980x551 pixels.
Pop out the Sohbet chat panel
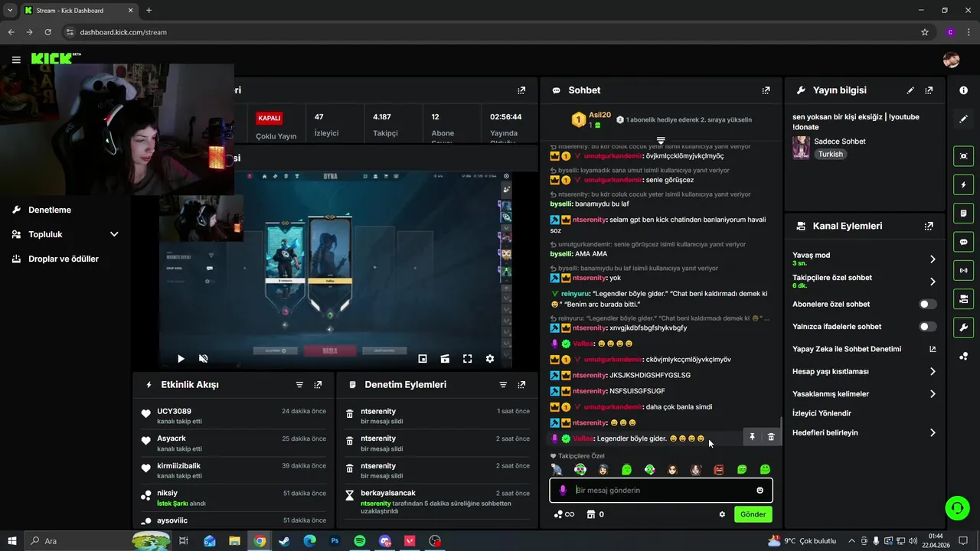coord(766,90)
